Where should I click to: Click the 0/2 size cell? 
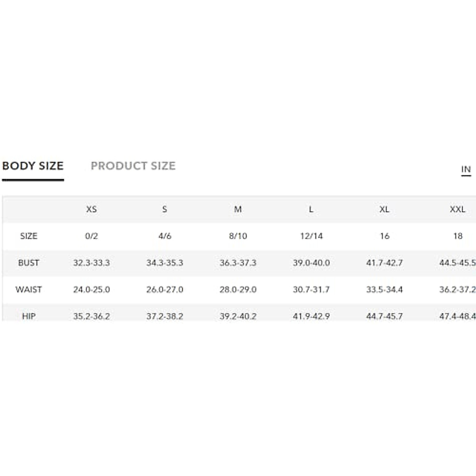click(91, 236)
